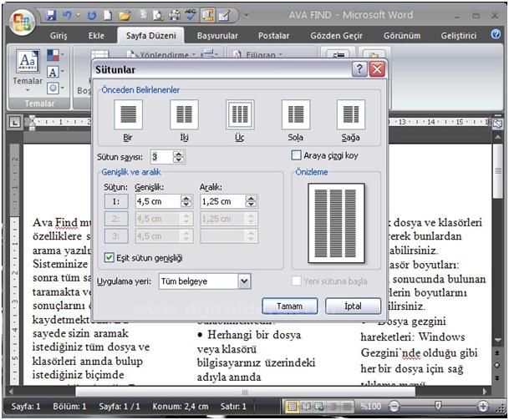Screen dimensions: 509x420
Task: Click column 1 Aralık spacing field
Action: (x=222, y=201)
